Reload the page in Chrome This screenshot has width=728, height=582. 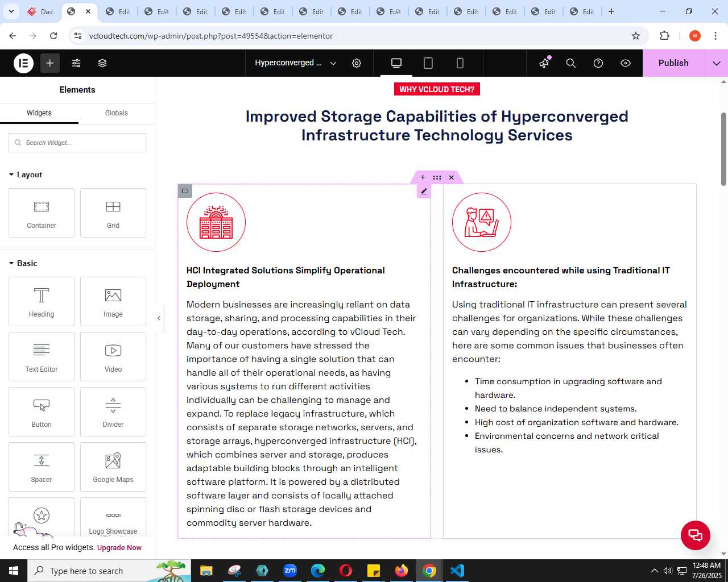[x=53, y=36]
